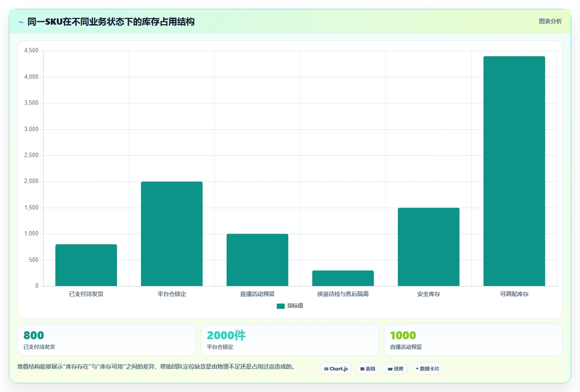Click the 1000 直播活动预留 data card
580x392 pixels.
[x=473, y=340]
